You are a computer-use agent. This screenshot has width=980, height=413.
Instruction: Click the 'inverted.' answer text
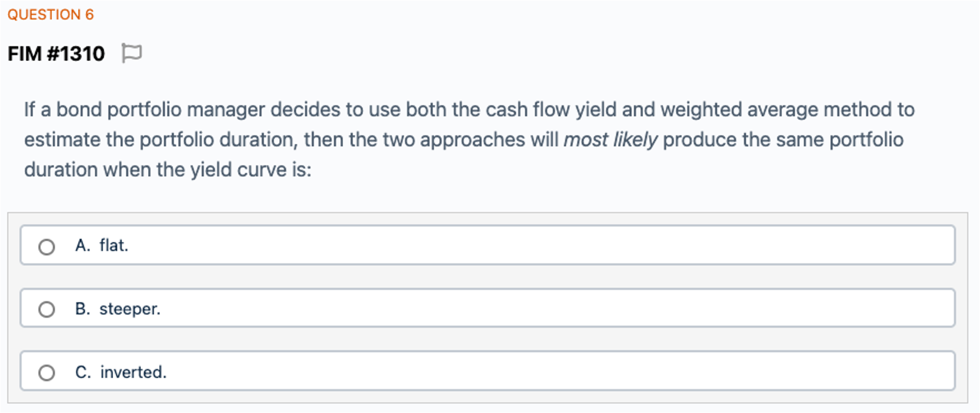pos(133,372)
